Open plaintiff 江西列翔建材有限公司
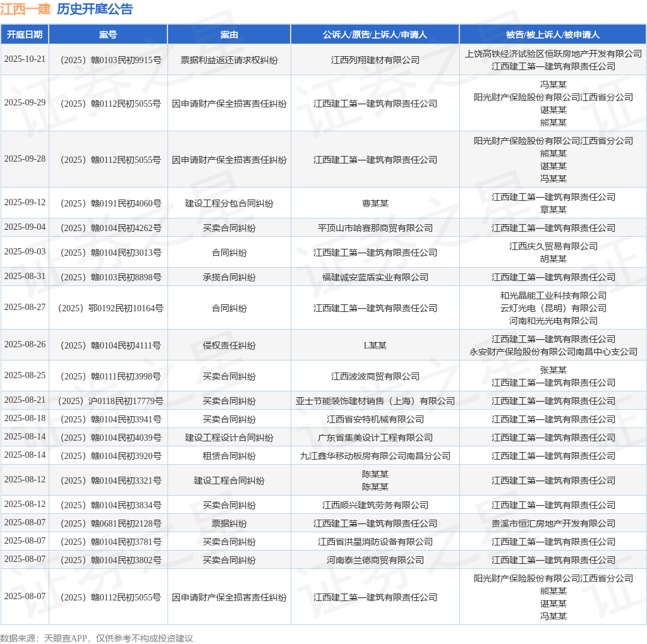Screen dimensions: 647x644 pos(375,60)
